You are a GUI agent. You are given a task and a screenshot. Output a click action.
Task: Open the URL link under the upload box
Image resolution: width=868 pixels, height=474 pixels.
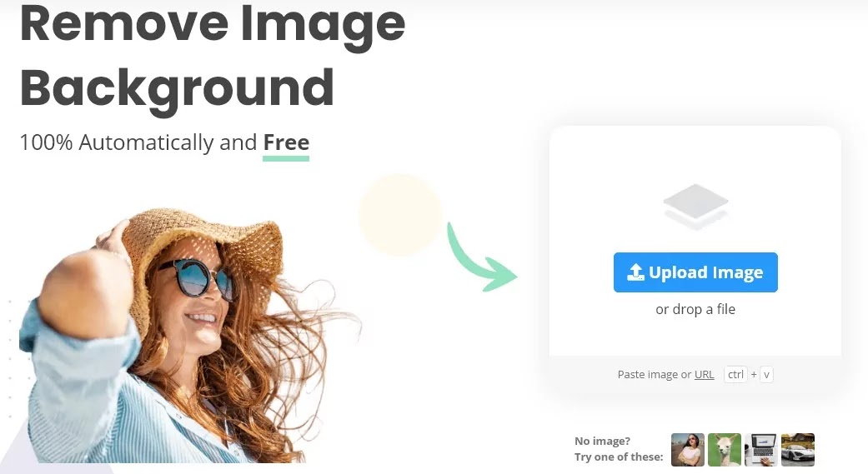click(x=704, y=374)
